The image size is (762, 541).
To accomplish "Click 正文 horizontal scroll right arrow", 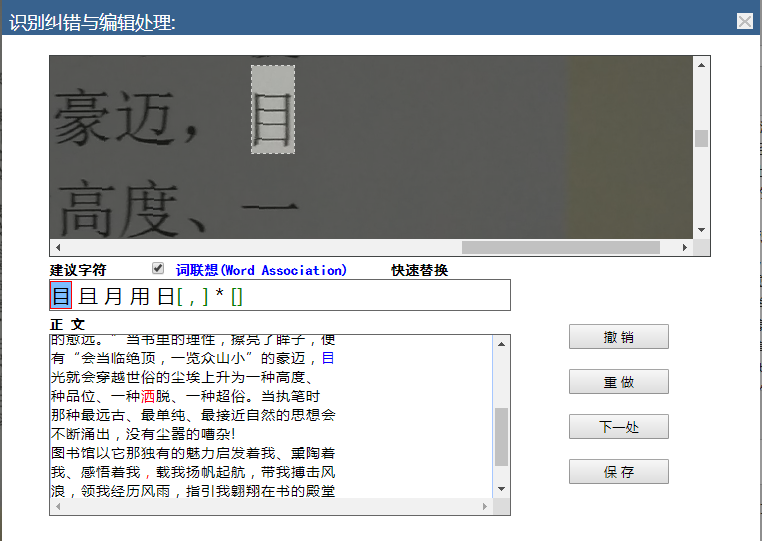I will click(485, 506).
